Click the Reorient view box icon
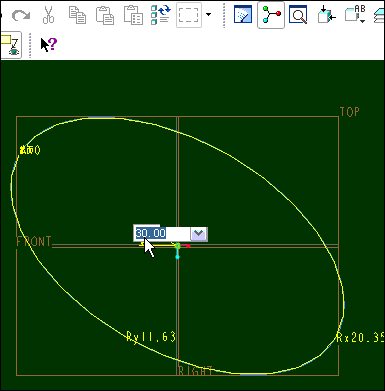Screen dimensions: 385x391 pos(326,15)
